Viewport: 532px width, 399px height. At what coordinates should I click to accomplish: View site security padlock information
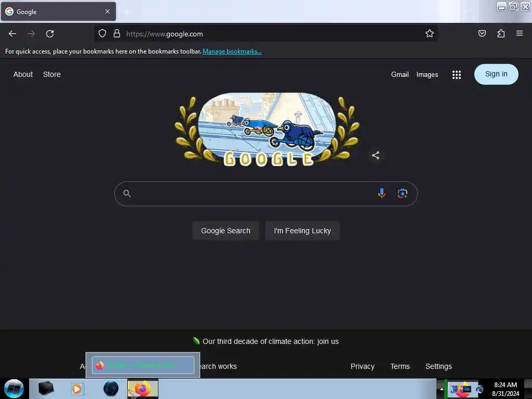coord(117,33)
